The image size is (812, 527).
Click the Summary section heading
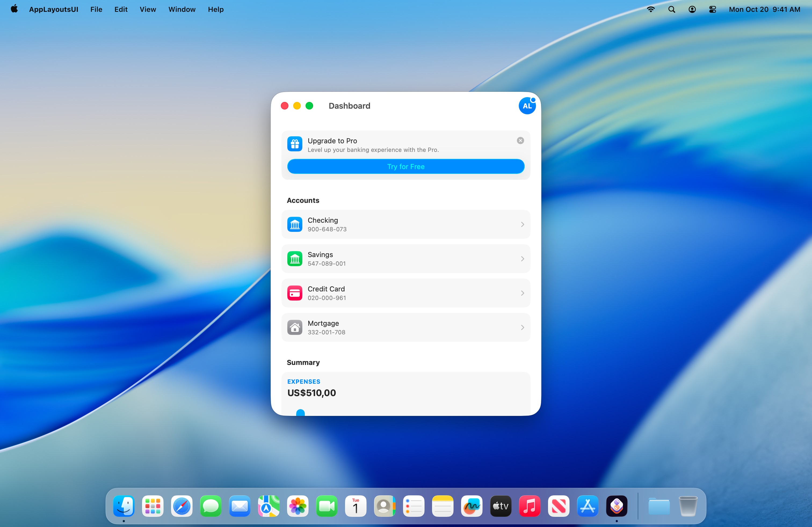[303, 362]
